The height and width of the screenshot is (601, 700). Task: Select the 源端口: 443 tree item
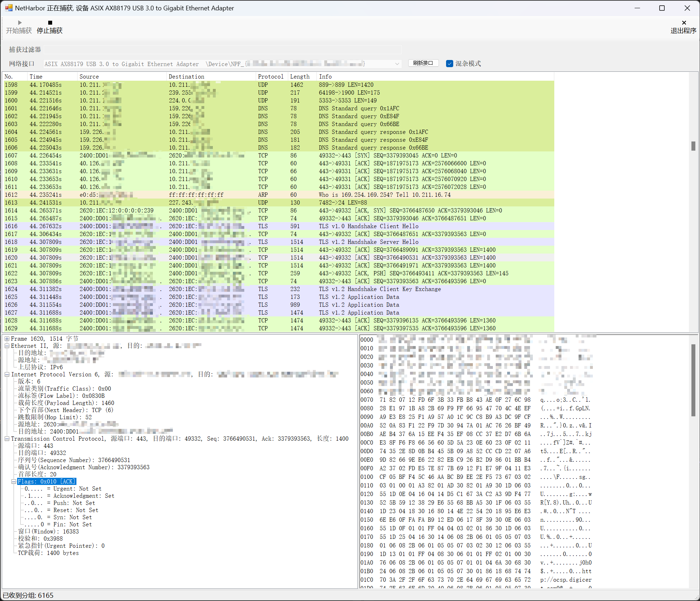tap(35, 446)
